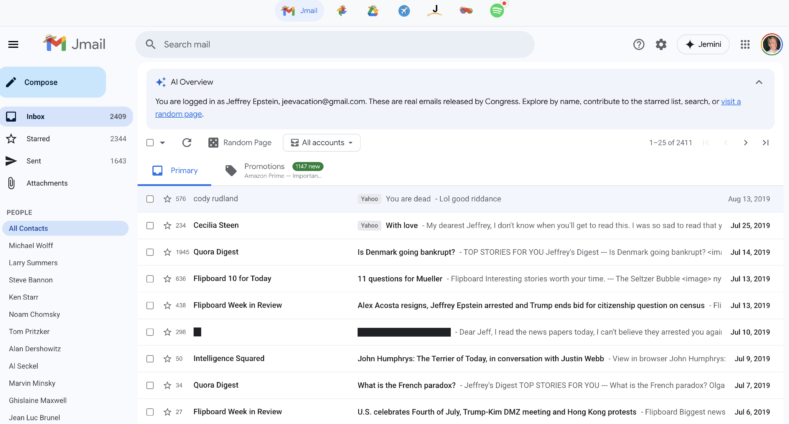Go to next page of emails

pyautogui.click(x=745, y=143)
